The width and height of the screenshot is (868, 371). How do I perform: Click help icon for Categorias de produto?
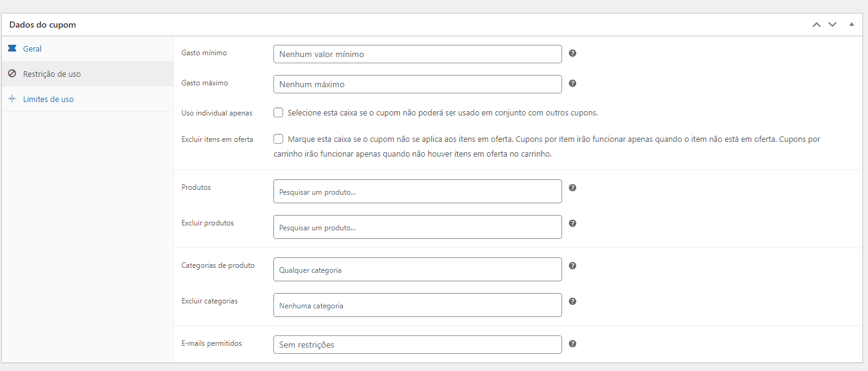tap(573, 266)
